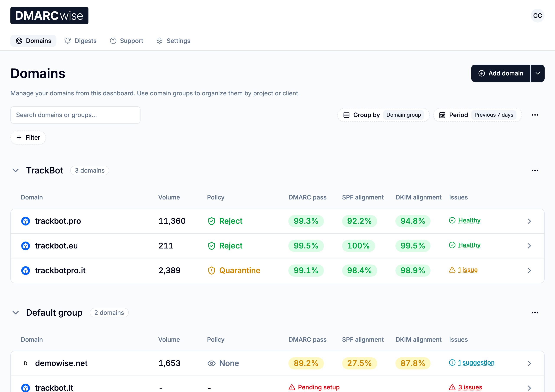
Task: Click the 2,389 volume value
Action: coord(170,270)
